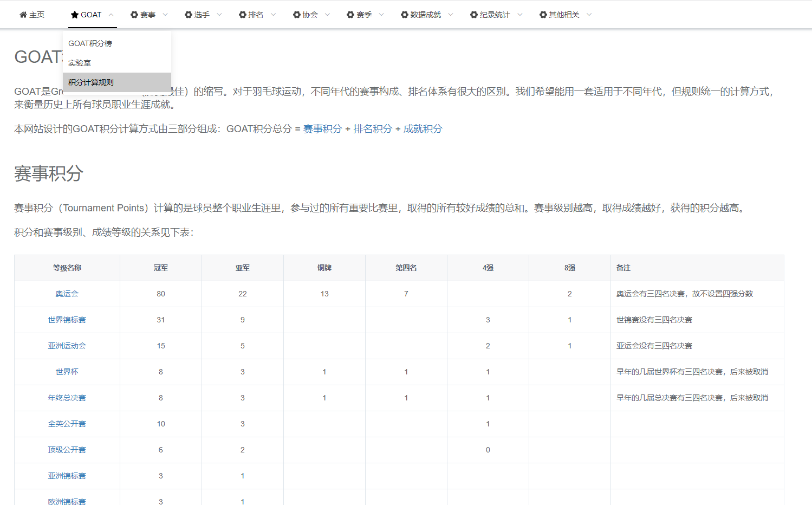Image resolution: width=812 pixels, height=505 pixels.
Task: Click the 奥运会 champion value 80
Action: (161, 294)
